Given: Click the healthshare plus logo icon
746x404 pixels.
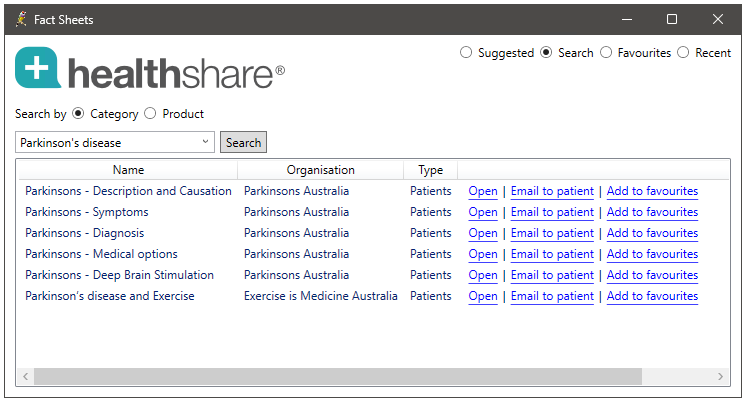Looking at the screenshot, I should click(38, 68).
